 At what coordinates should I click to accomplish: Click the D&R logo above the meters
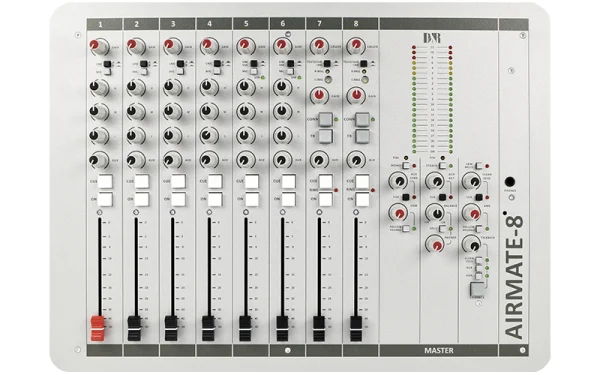[432, 38]
